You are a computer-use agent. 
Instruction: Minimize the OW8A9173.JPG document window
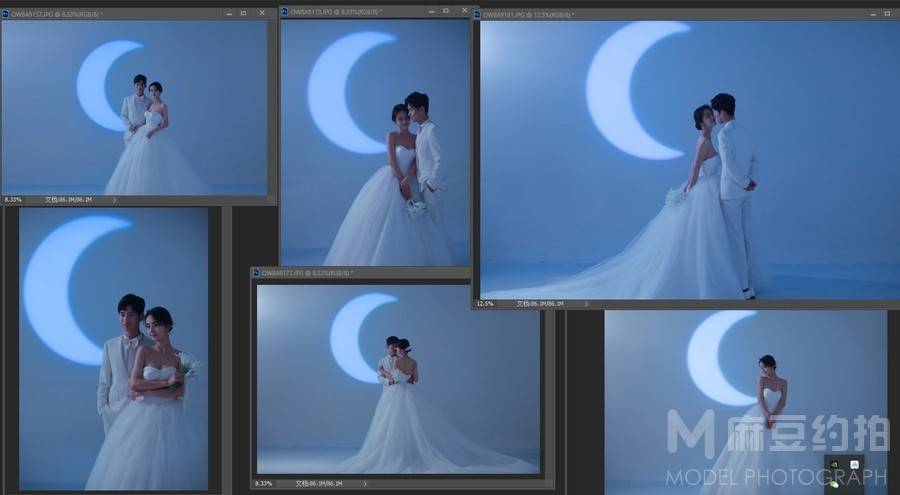tap(432, 11)
